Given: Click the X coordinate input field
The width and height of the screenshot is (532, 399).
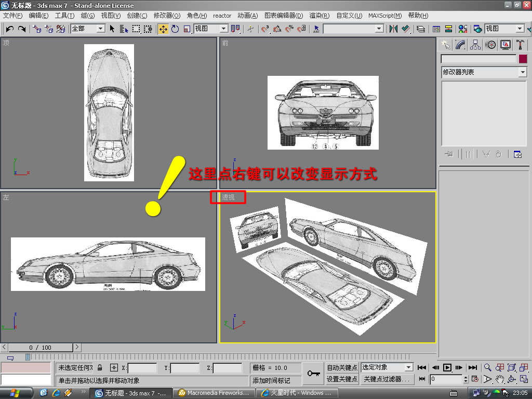Looking at the screenshot, I should coord(142,368).
